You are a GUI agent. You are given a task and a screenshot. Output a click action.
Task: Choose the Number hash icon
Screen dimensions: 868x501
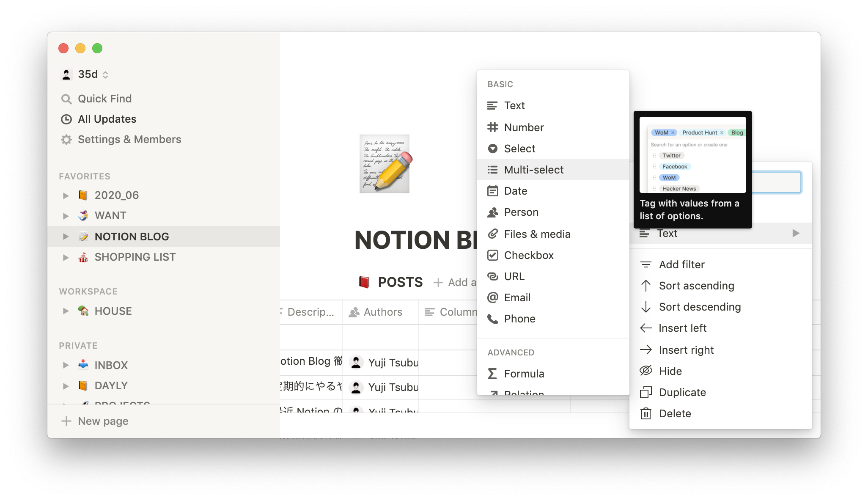492,127
